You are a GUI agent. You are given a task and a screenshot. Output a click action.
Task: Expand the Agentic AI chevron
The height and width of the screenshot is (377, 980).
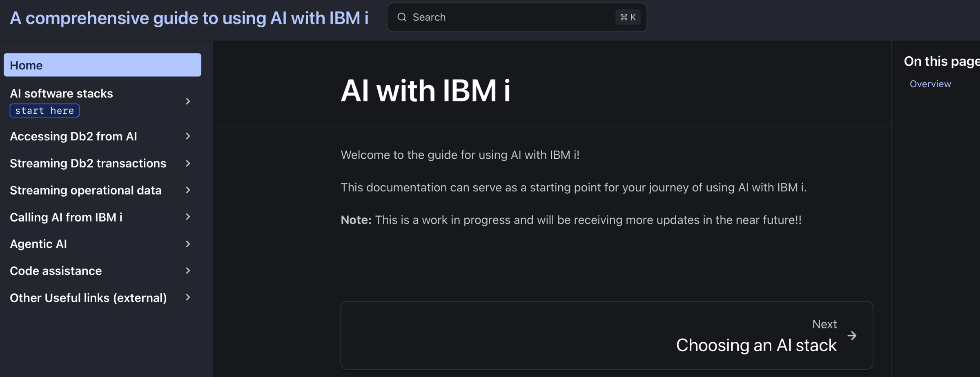tap(188, 244)
